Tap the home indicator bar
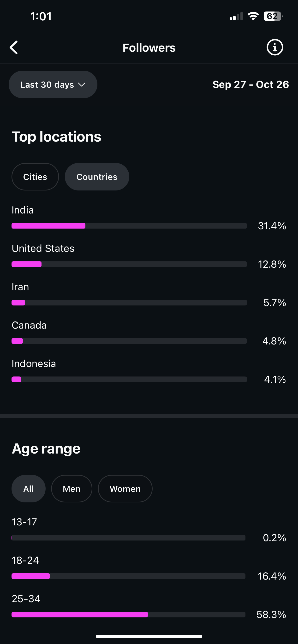This screenshot has width=298, height=644. pyautogui.click(x=149, y=636)
